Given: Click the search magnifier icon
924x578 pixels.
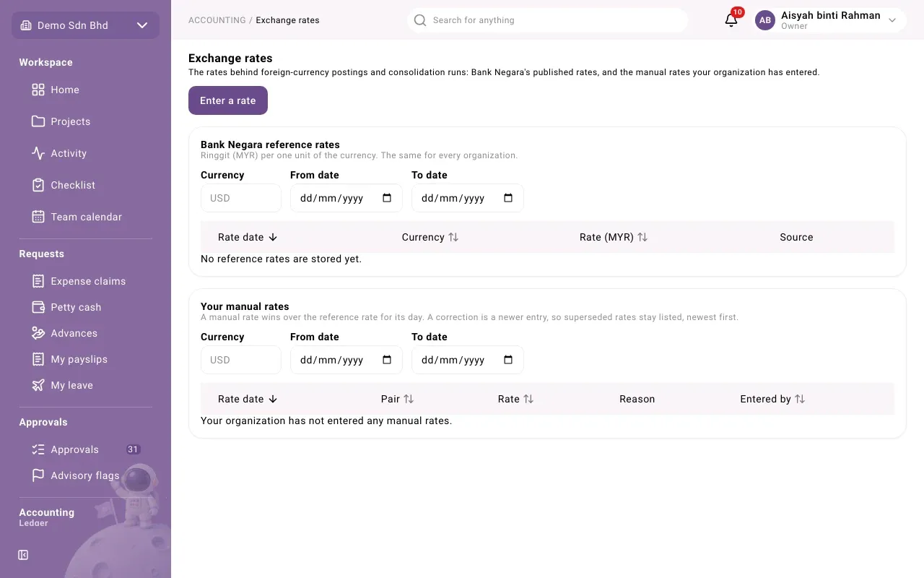Looking at the screenshot, I should 420,20.
